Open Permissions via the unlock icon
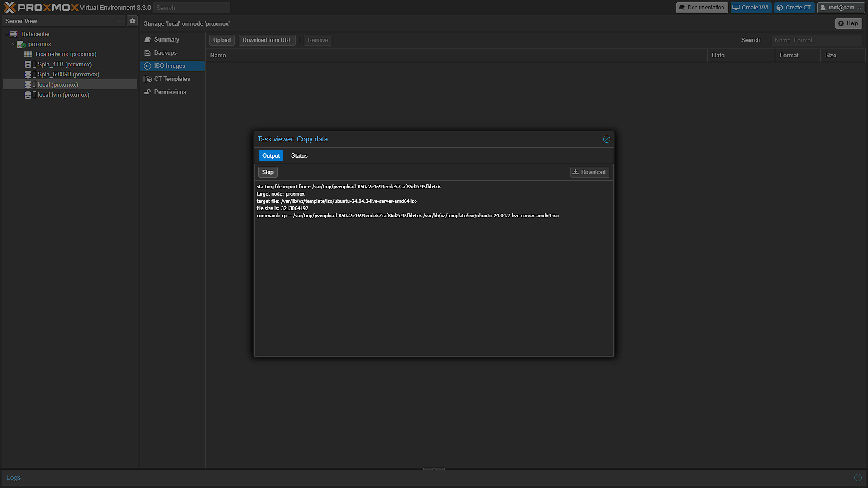868x488 pixels. (147, 92)
